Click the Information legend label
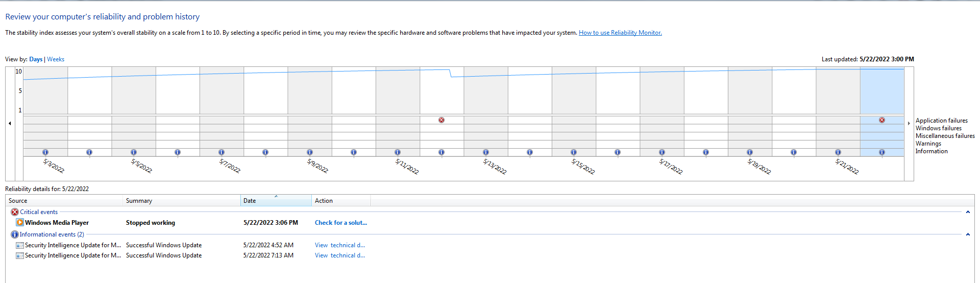 tap(932, 151)
